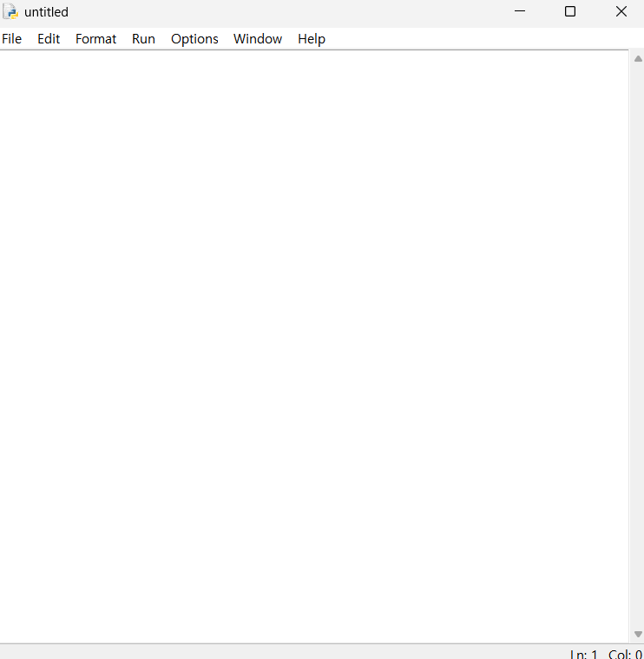
Task: Open the Options menu
Action: click(194, 39)
